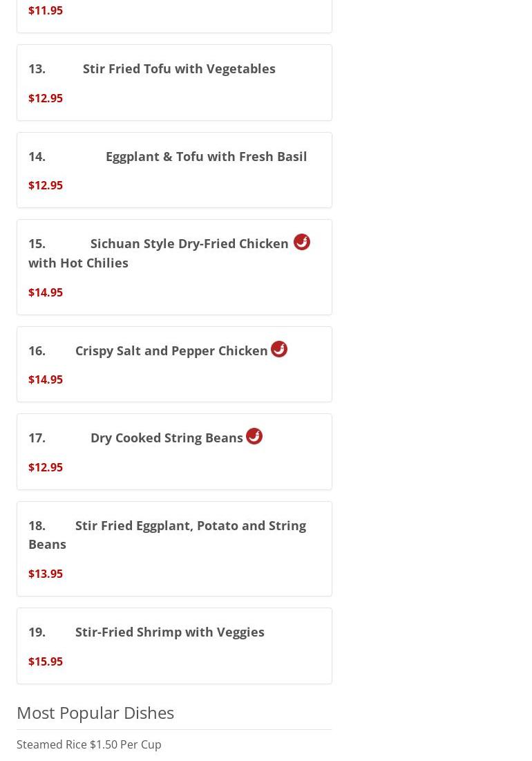
Task: Click $14.95 price under Crispy Salt Pepper Chicken
Action: click(46, 379)
